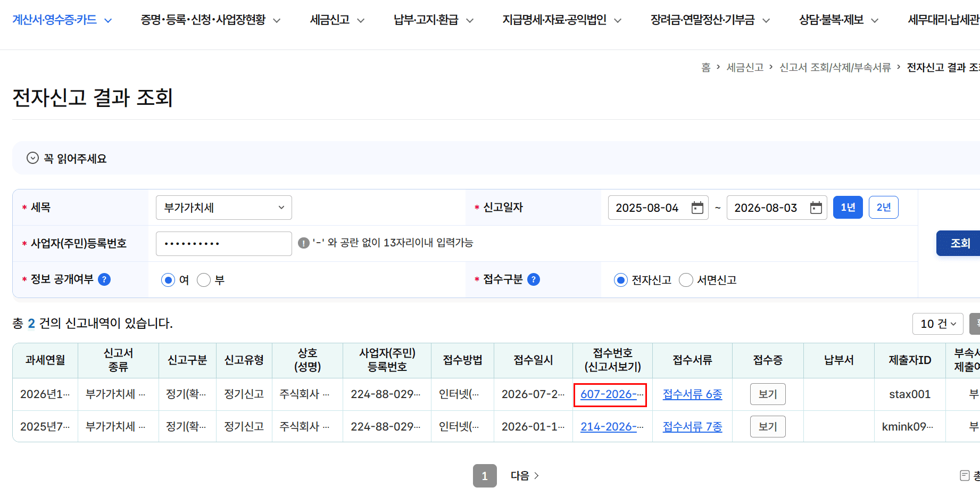Expand 계산서·영수증·카드 menu
Viewport: 980px width, 504px height.
tap(62, 20)
